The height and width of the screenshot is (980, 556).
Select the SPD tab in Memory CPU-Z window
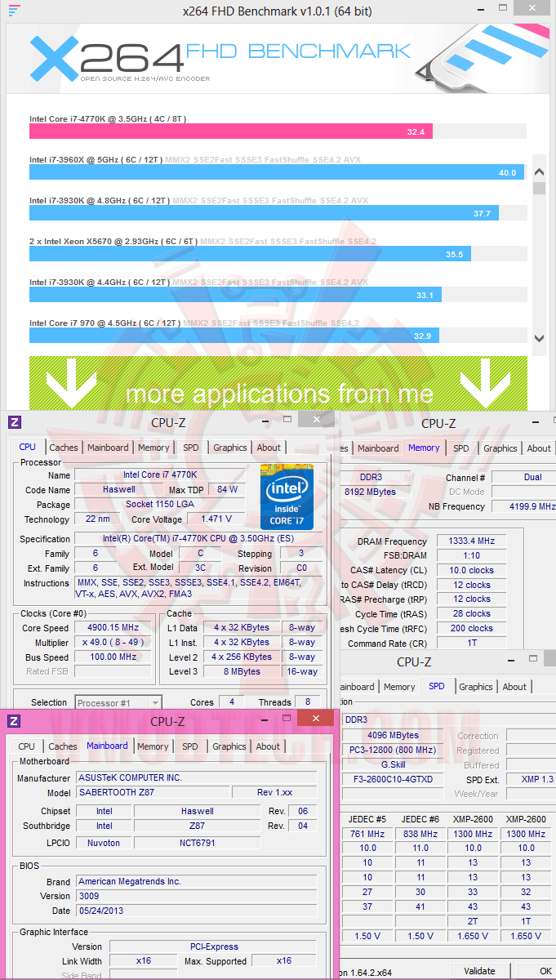coord(461,448)
